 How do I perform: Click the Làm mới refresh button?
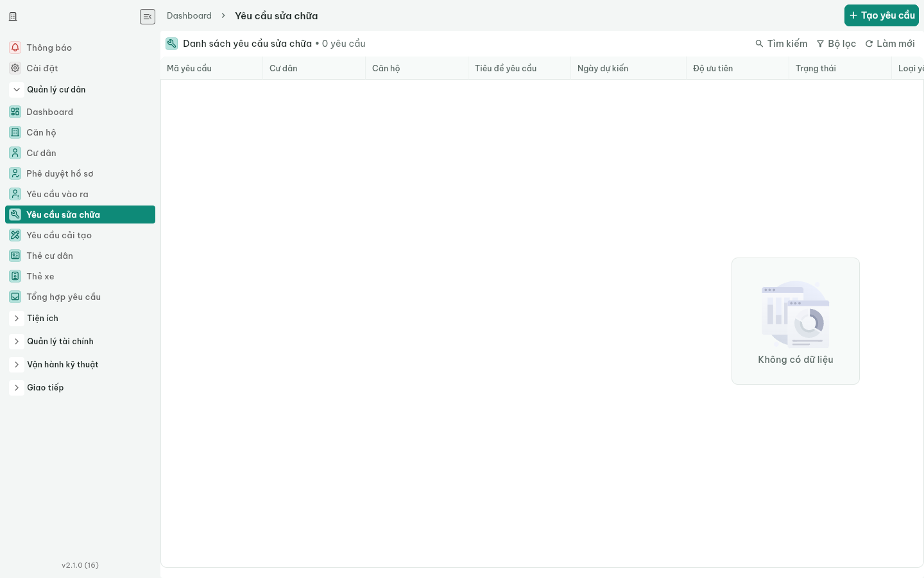tap(890, 44)
